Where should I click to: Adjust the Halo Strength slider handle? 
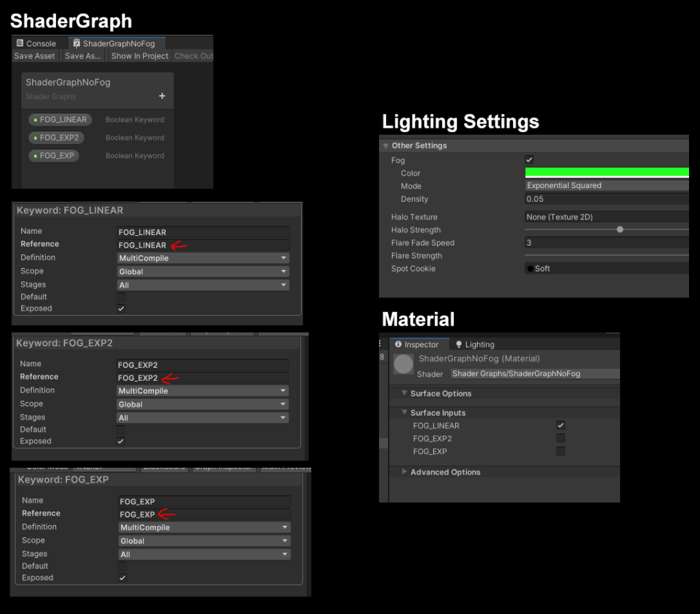click(x=620, y=230)
